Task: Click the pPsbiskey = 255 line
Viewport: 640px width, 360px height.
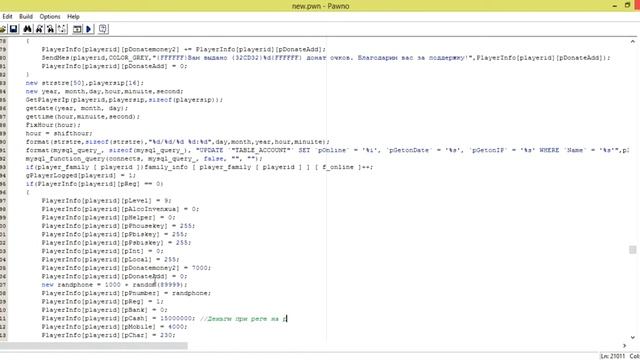Action: (116, 243)
